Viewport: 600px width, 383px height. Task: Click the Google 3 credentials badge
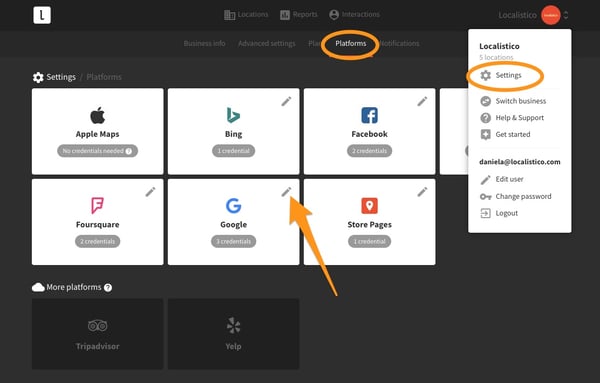233,241
